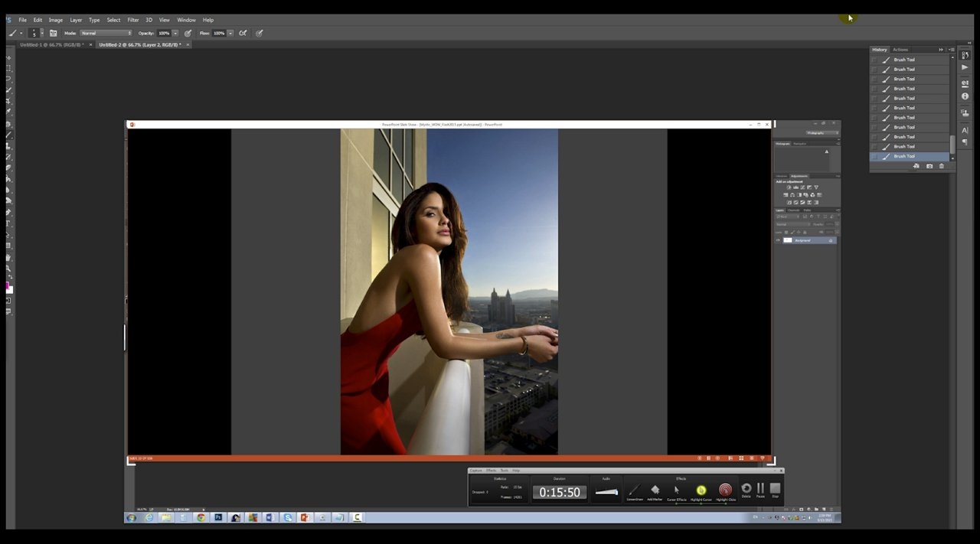The height and width of the screenshot is (544, 980).
Task: Select the first Brush Tool history state
Action: (910, 60)
